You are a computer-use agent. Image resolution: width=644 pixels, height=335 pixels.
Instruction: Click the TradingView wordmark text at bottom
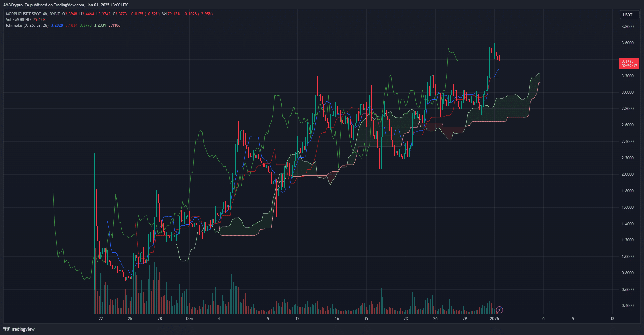23,329
